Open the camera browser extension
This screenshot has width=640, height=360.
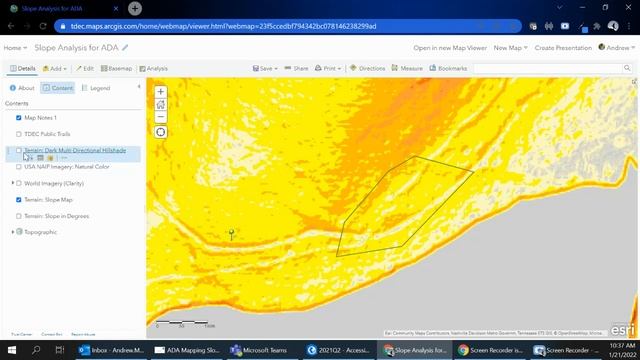(x=565, y=26)
